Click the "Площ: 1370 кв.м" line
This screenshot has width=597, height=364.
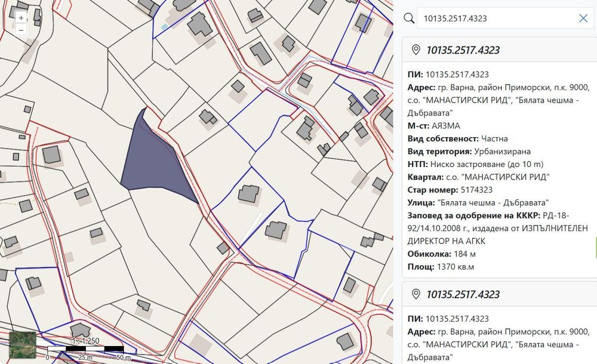point(441,267)
